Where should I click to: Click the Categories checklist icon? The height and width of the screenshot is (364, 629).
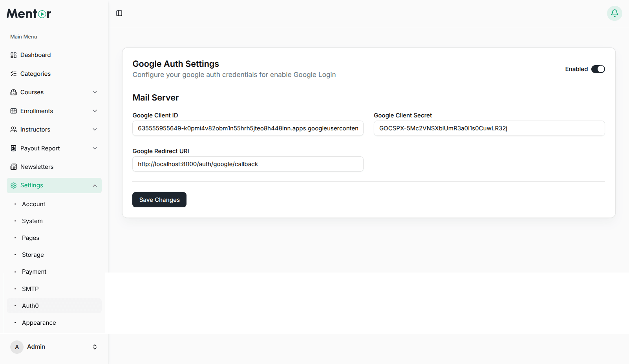[13, 73]
